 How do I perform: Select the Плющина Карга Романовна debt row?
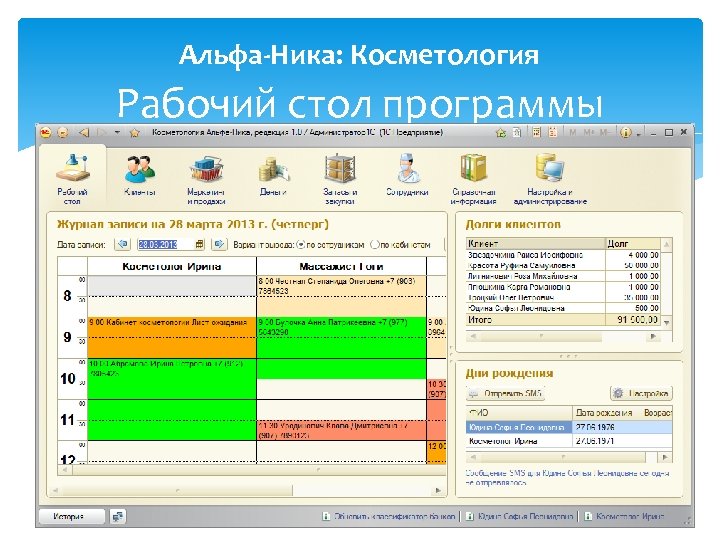click(x=563, y=287)
